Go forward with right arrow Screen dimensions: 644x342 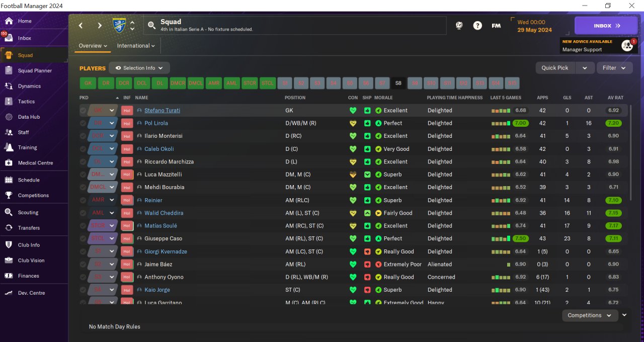click(x=100, y=26)
